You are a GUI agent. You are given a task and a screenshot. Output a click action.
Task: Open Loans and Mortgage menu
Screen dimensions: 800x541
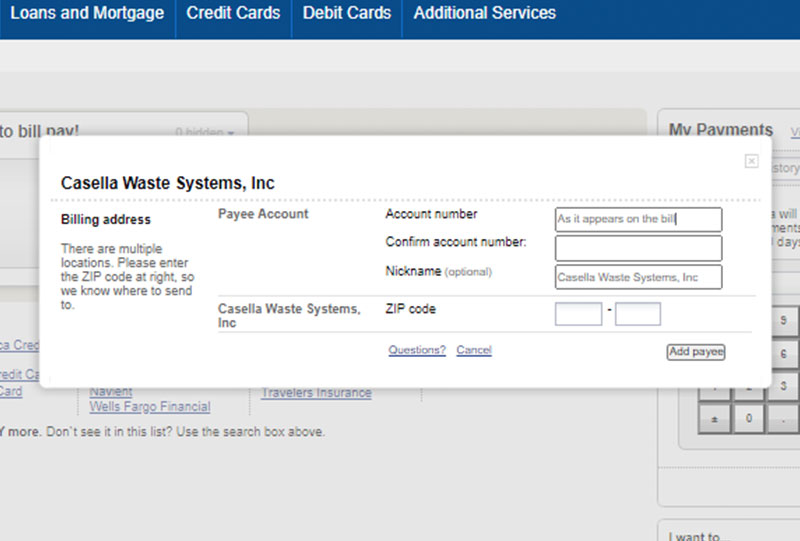pyautogui.click(x=87, y=13)
